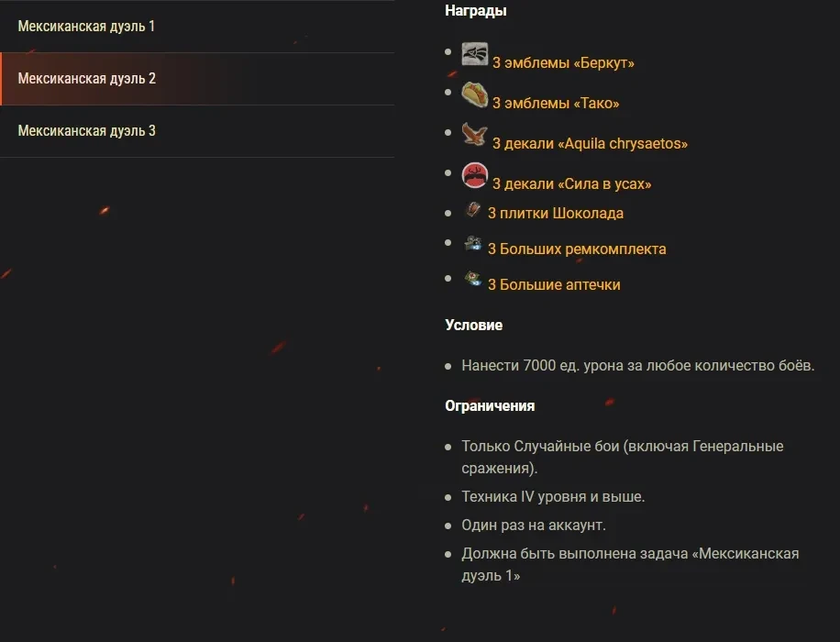Select the Мексиканская дуэль 2 tab

pyautogui.click(x=87, y=79)
